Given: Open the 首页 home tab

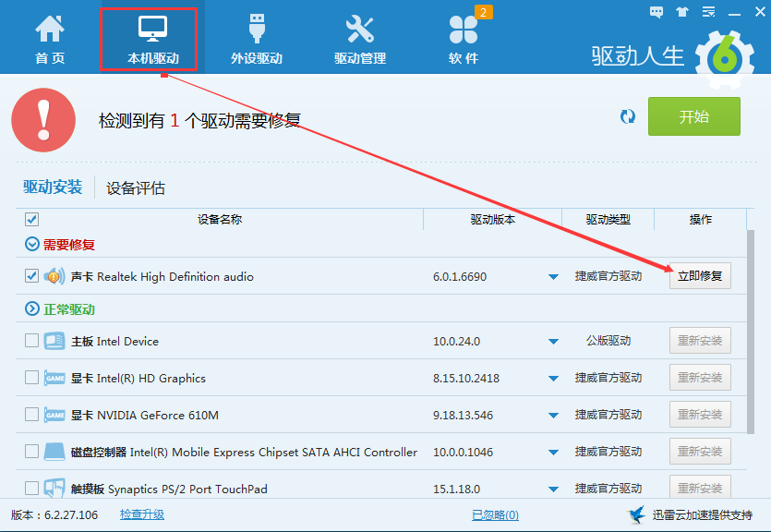Looking at the screenshot, I should (50, 40).
